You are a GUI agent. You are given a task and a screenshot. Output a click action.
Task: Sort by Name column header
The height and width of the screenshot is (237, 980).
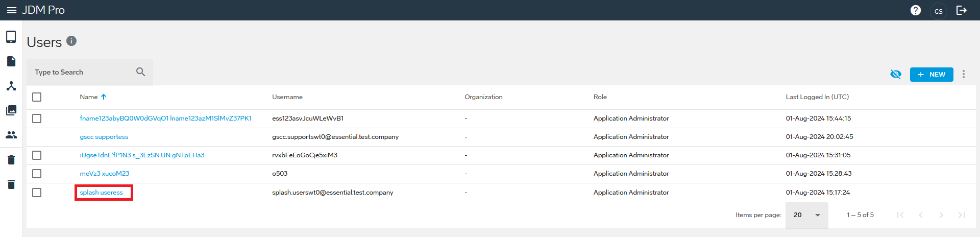[89, 97]
